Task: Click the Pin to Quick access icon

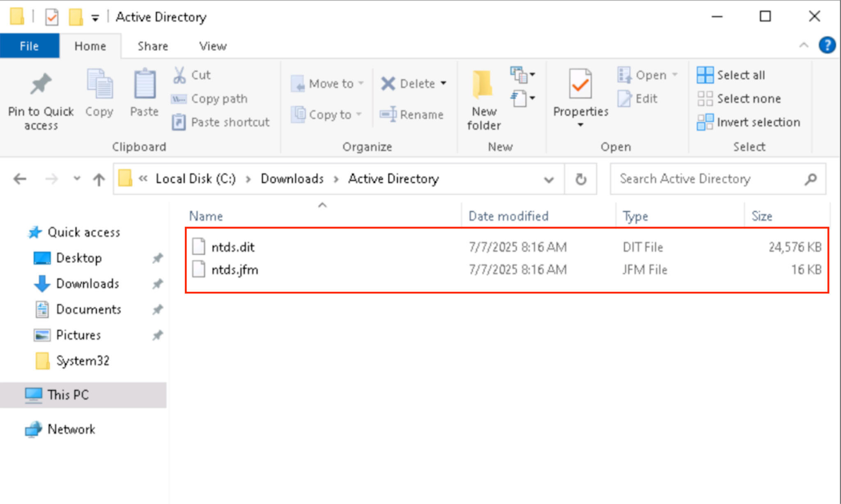Action: (41, 85)
